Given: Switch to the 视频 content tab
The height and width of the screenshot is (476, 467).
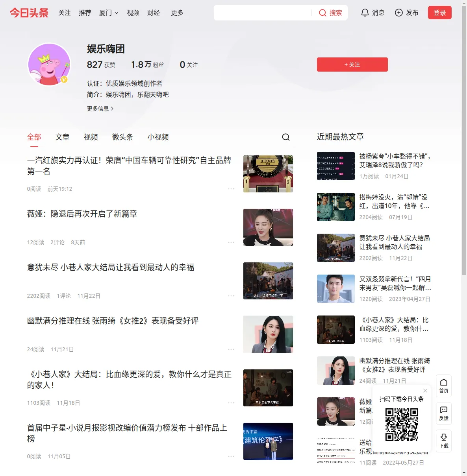Looking at the screenshot, I should point(91,137).
